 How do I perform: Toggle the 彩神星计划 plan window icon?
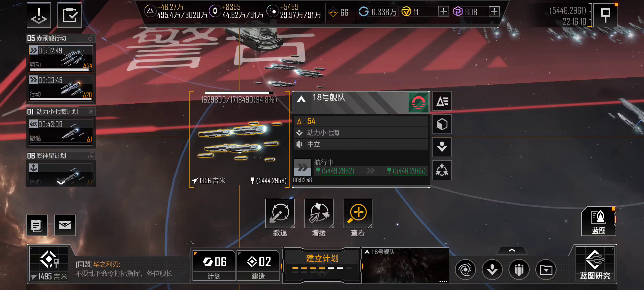click(x=91, y=155)
